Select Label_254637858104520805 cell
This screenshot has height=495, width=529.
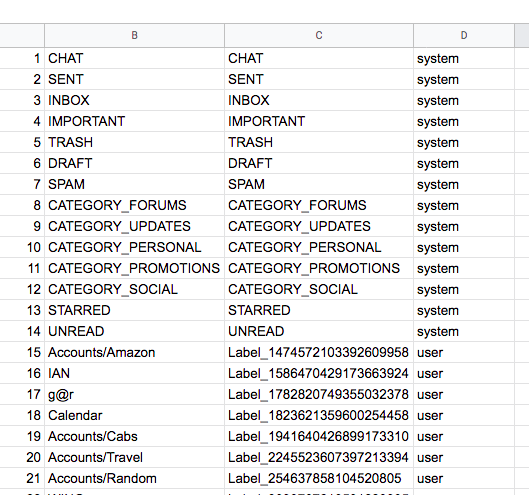pyautogui.click(x=319, y=478)
